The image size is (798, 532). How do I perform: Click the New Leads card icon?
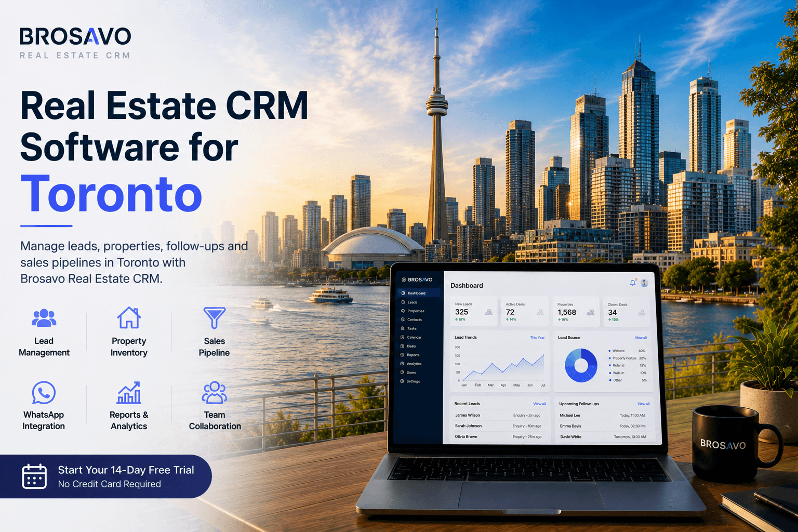click(x=489, y=312)
